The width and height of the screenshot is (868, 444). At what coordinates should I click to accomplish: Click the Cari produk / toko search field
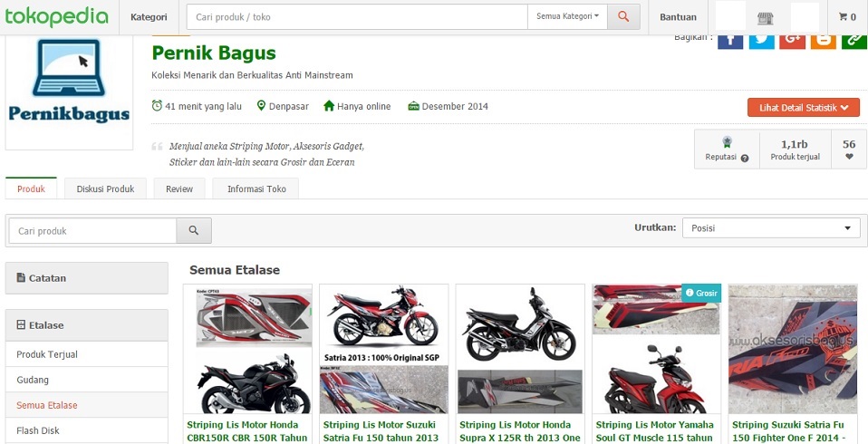357,16
